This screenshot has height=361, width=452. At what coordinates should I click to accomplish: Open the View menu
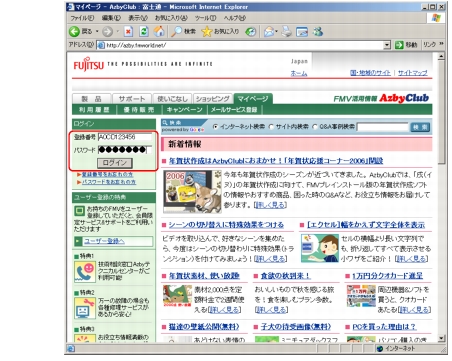pos(138,18)
